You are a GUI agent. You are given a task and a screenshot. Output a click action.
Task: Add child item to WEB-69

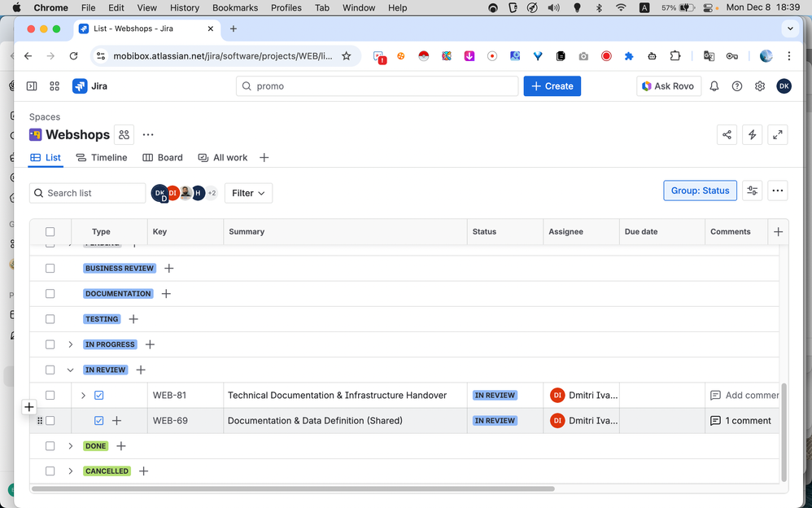pyautogui.click(x=117, y=420)
